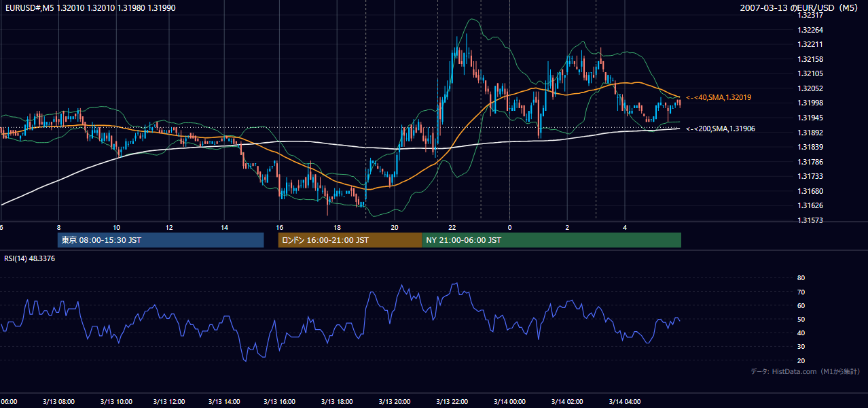This screenshot has width=868, height=408.
Task: Open the HistData.com data credit text
Action: [806, 371]
